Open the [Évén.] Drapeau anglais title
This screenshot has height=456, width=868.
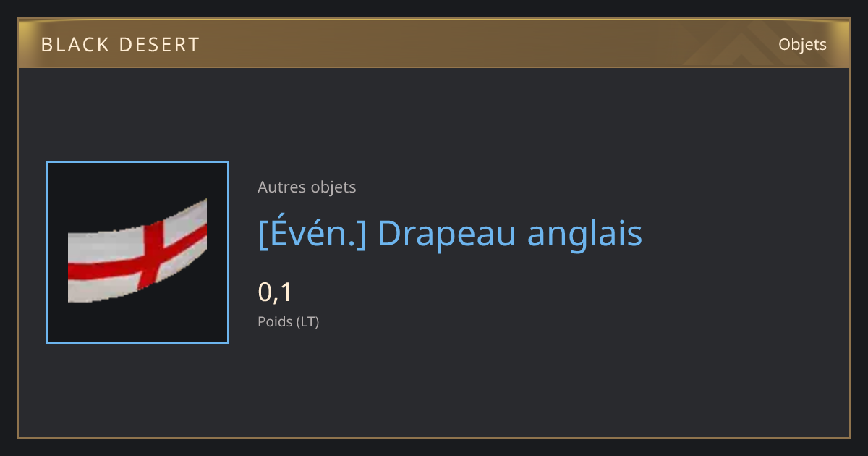point(450,233)
